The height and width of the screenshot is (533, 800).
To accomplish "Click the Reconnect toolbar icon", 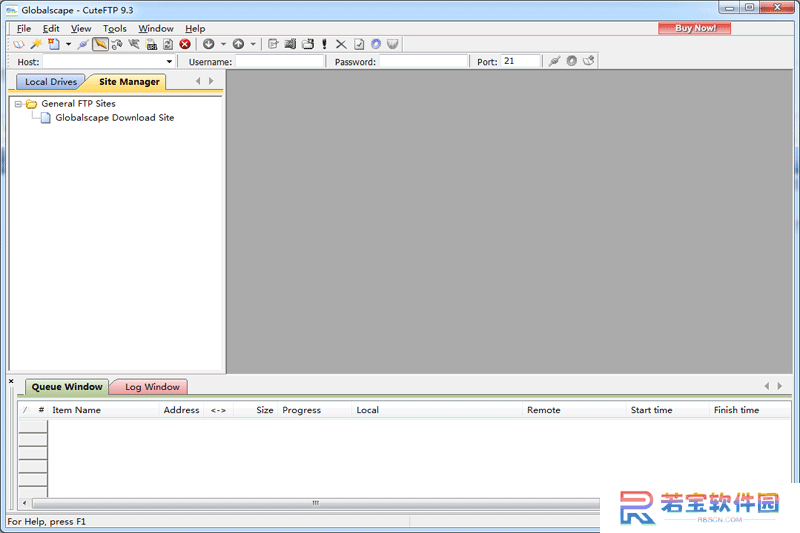I will click(117, 44).
